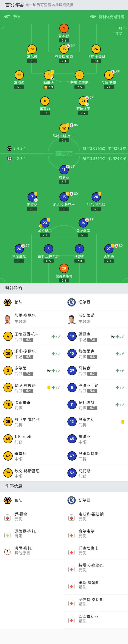Click the question mark icon beside 洪尼-奥托
The image size is (128, 644).
pyautogui.click(x=8, y=551)
